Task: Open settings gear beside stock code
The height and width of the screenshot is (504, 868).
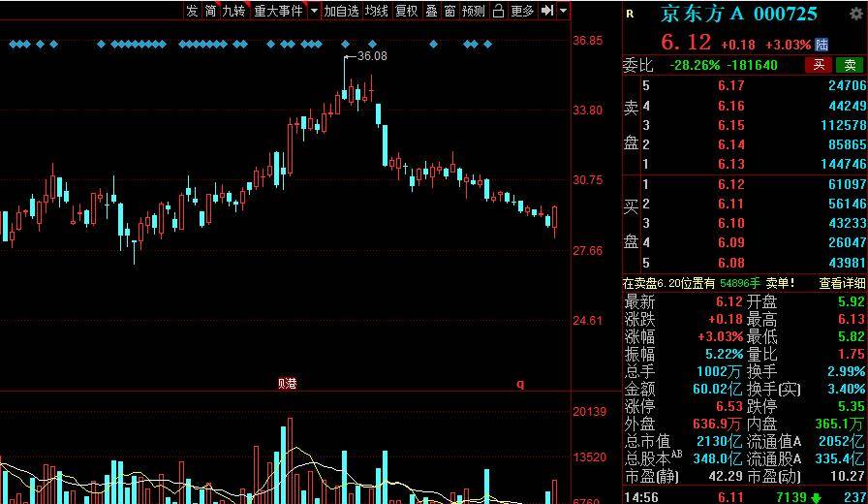Action: point(856,14)
